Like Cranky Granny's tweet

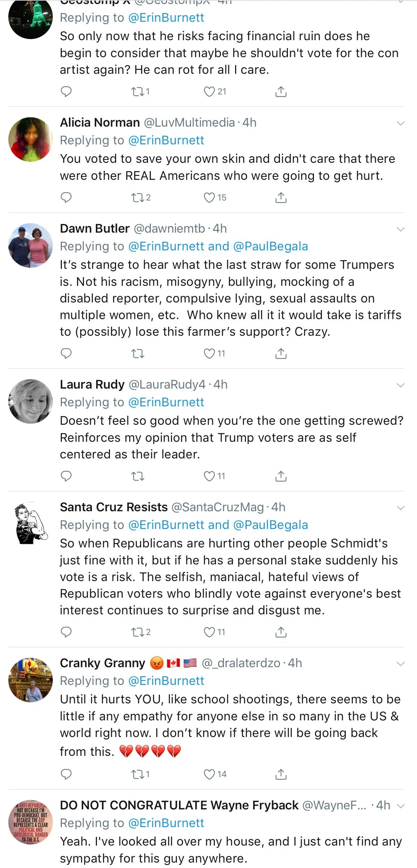click(209, 774)
